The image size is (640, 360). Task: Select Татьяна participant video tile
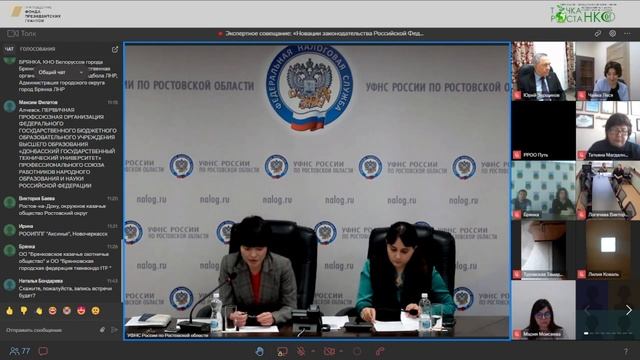608,131
